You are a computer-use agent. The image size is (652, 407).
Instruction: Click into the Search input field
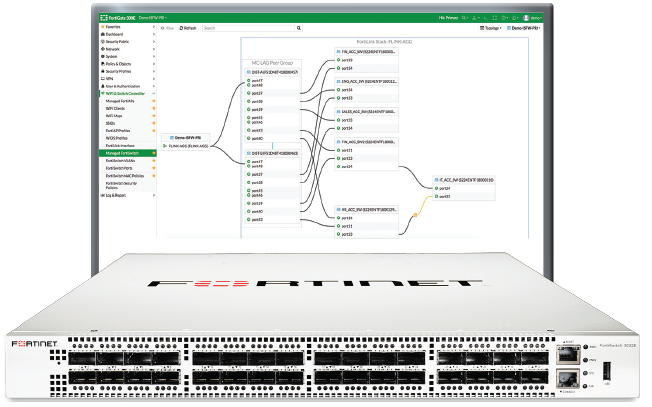pyautogui.click(x=249, y=28)
